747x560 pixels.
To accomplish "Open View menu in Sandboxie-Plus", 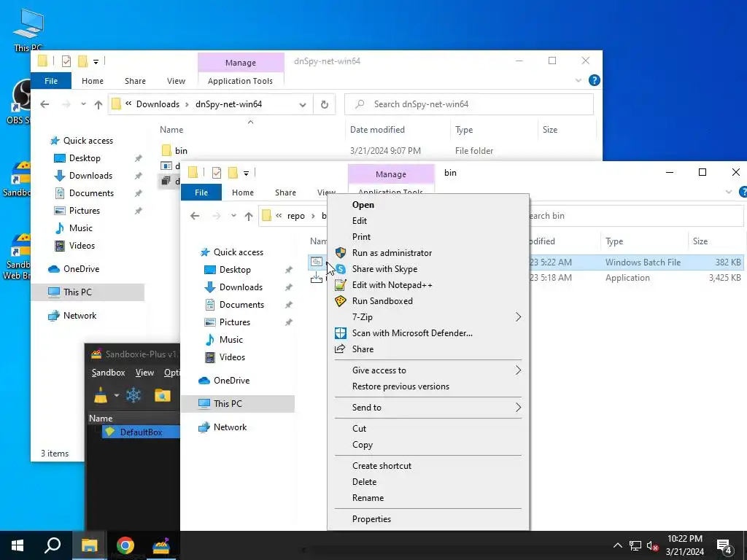I will coord(144,373).
